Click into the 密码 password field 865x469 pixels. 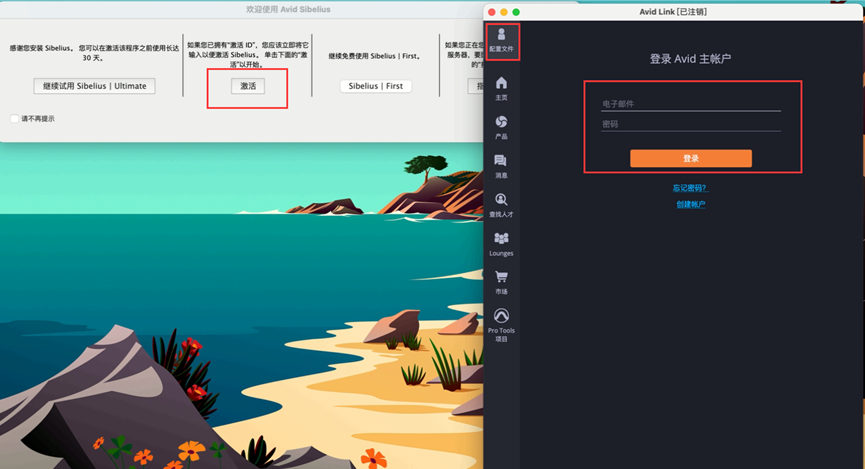click(690, 124)
